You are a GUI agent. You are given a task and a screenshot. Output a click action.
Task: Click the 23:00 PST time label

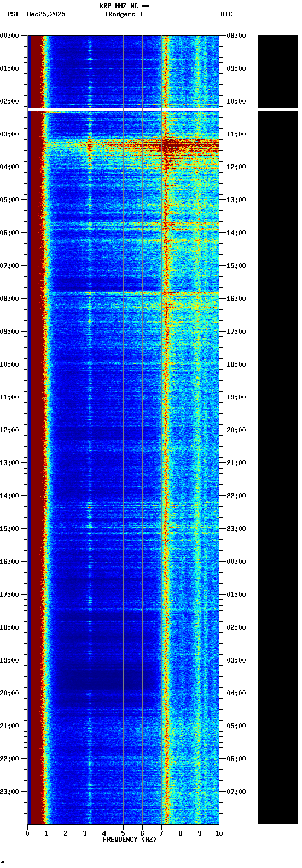tap(10, 792)
